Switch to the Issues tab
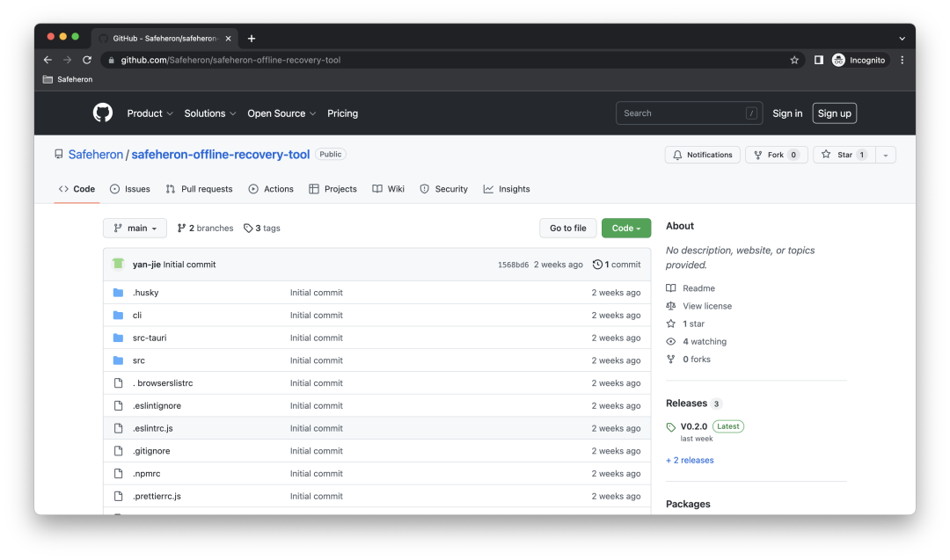Screen dimensions: 950x560 coord(129,189)
